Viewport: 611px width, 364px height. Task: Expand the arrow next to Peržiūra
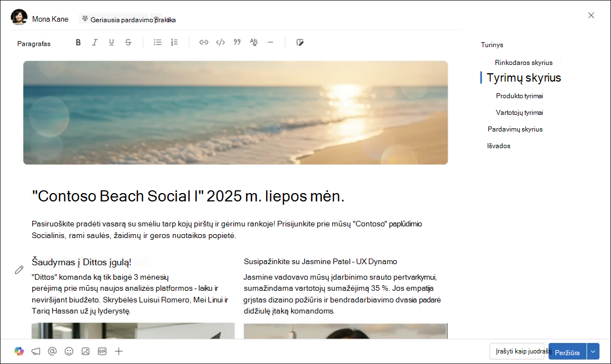coord(593,352)
